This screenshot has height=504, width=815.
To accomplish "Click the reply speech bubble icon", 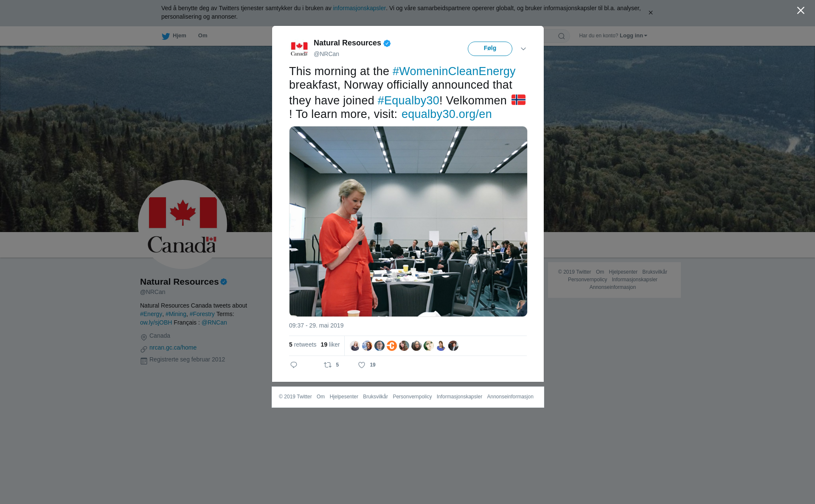I will point(294,365).
